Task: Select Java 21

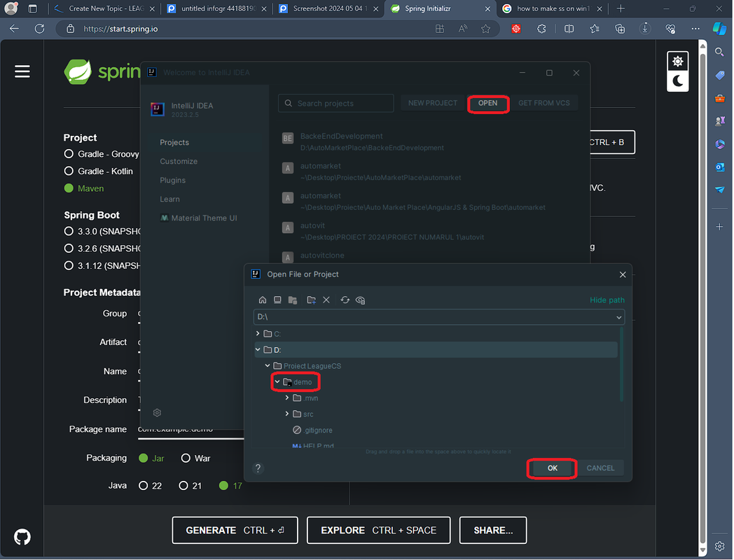Action: 183,486
